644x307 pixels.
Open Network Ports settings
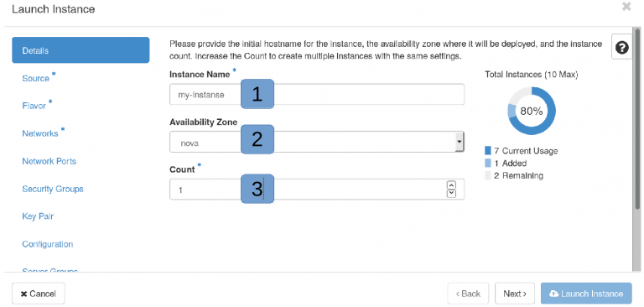pos(49,161)
